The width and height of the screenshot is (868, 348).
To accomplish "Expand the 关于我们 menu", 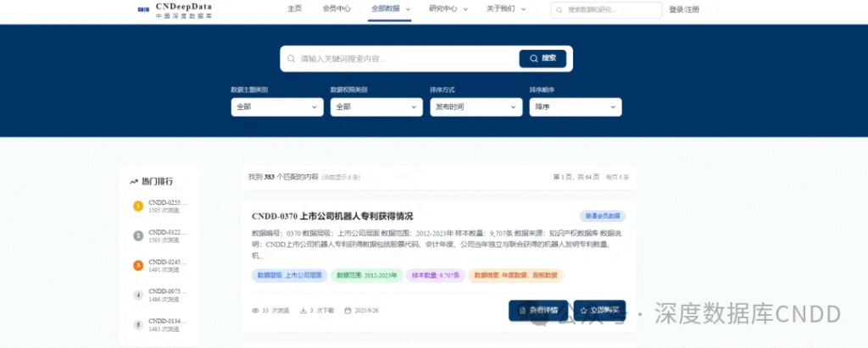I will [505, 9].
